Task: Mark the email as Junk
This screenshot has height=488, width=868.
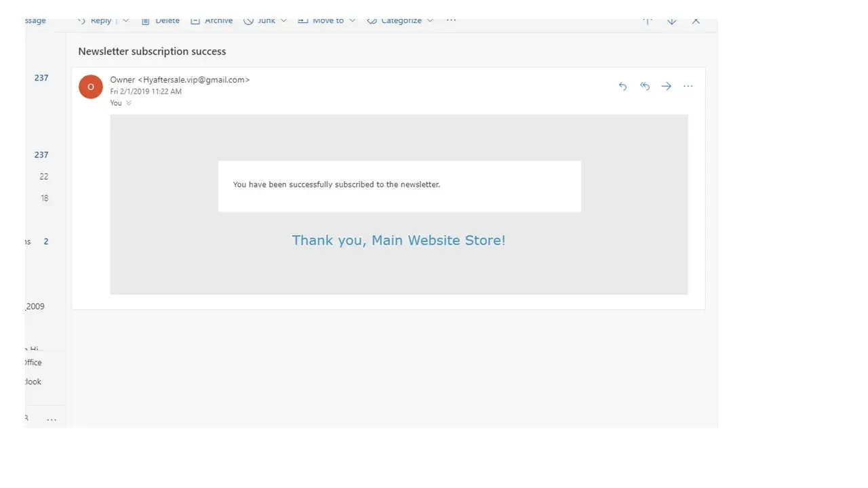Action: coord(260,20)
